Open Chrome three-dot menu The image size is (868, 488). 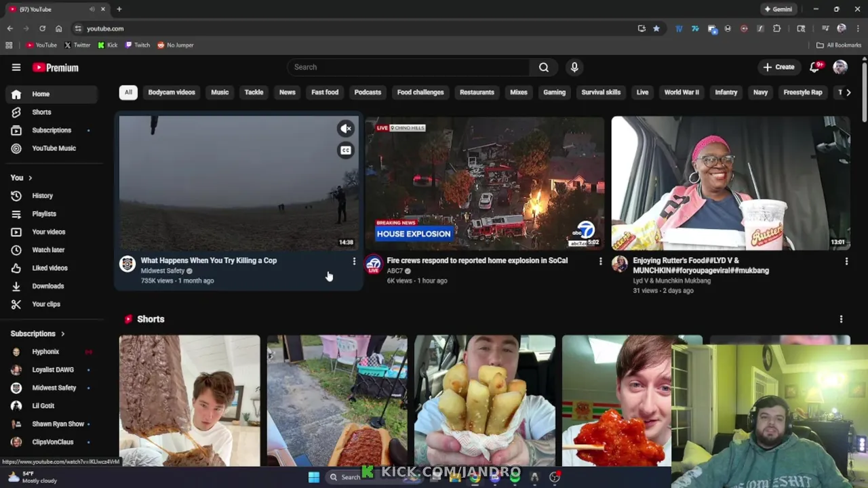(858, 28)
